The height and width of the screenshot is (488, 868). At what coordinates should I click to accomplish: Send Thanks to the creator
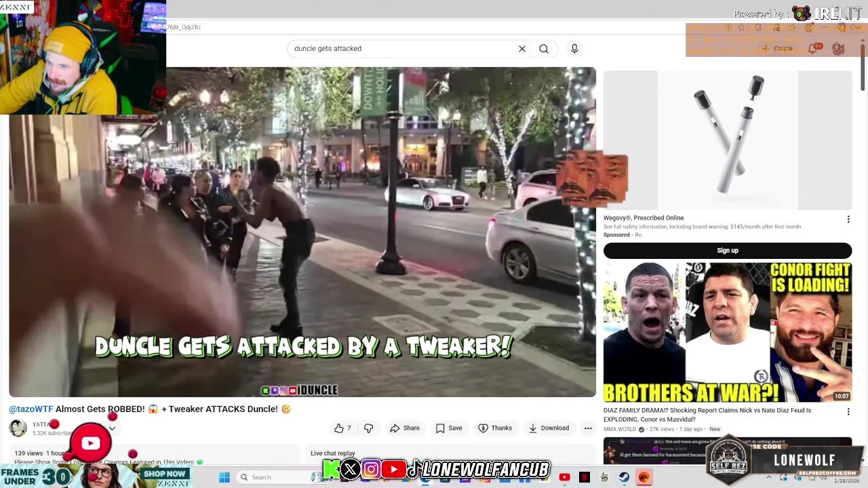(495, 428)
